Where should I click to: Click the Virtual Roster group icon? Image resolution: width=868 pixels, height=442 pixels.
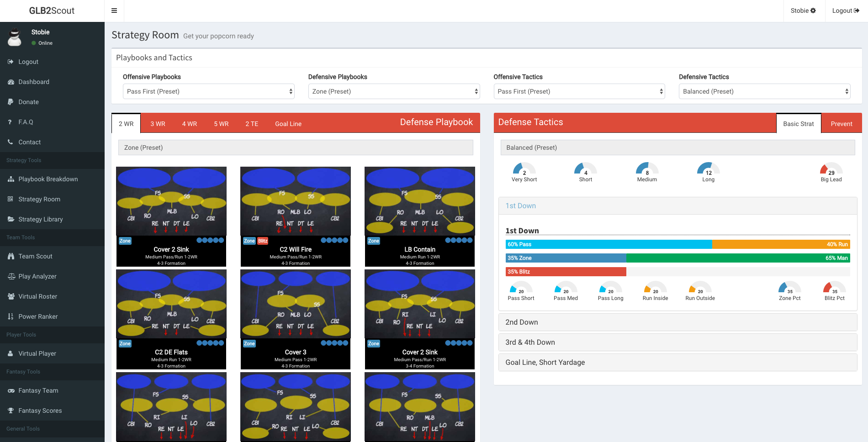pos(11,297)
